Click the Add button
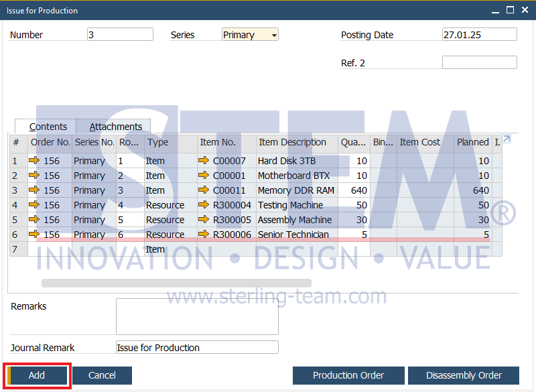The width and height of the screenshot is (536, 392). [x=37, y=375]
